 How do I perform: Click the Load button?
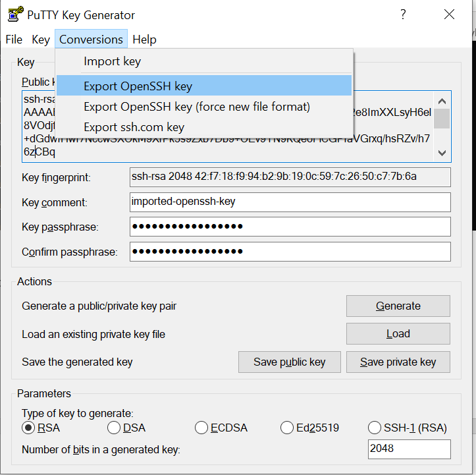pos(398,334)
